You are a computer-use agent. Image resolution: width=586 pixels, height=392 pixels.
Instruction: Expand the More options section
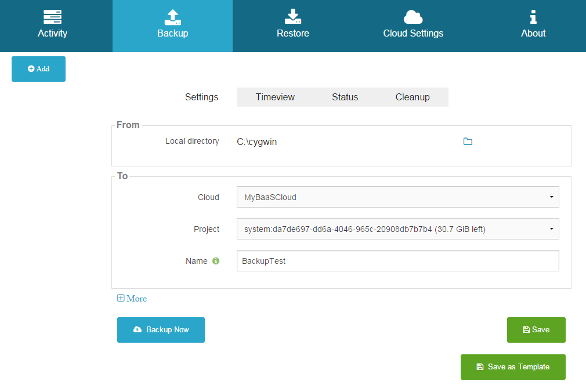(x=132, y=298)
